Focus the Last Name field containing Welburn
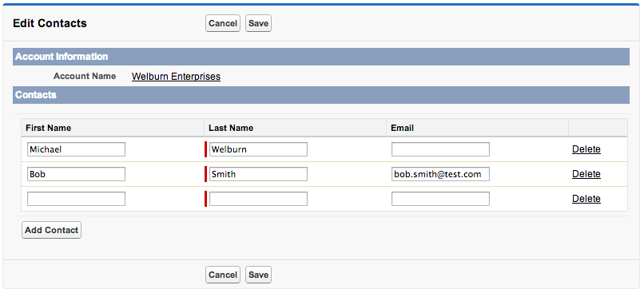This screenshot has width=644, height=293. 258,149
